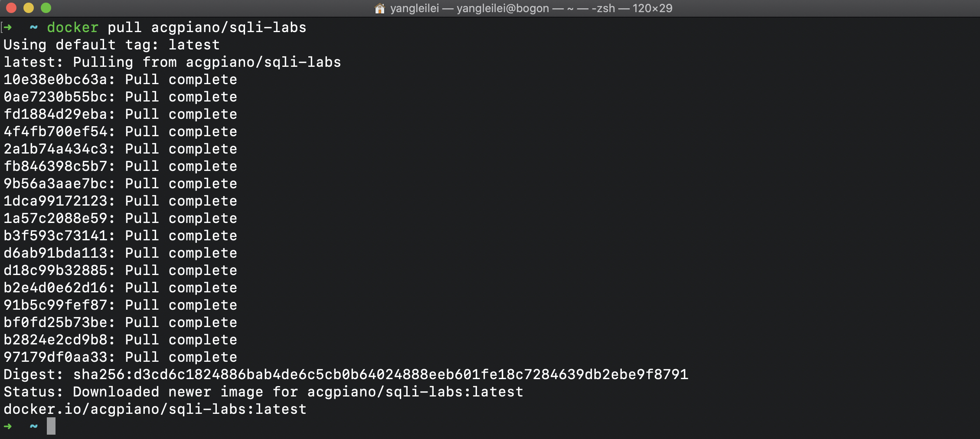Click the home folder icon in title bar
This screenshot has height=439, width=980.
380,8
